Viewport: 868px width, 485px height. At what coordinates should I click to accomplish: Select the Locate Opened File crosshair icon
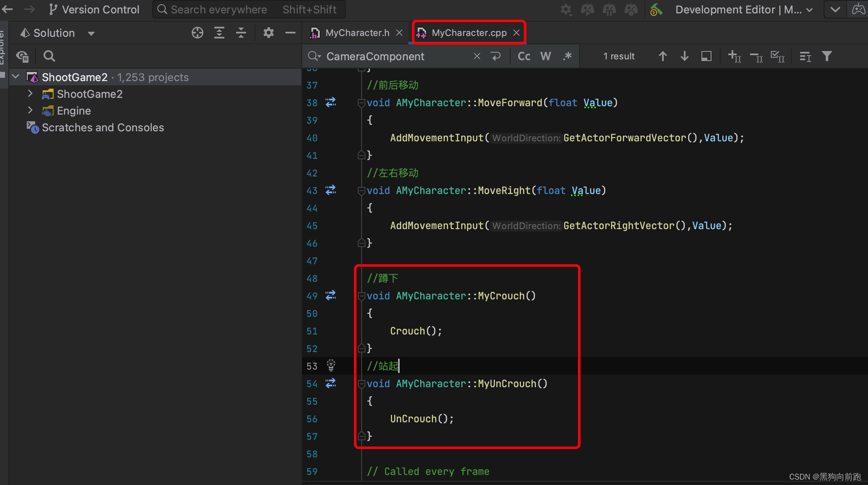(x=197, y=33)
